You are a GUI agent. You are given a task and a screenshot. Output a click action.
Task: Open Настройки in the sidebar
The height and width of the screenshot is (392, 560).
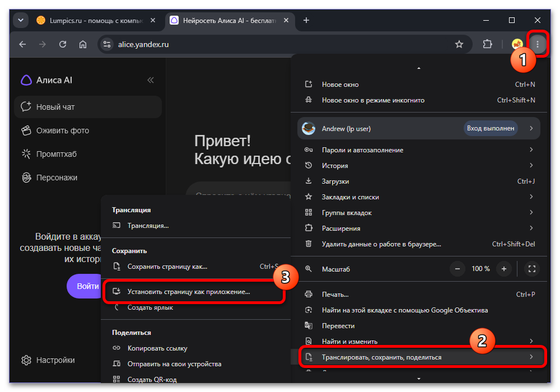coord(48,360)
